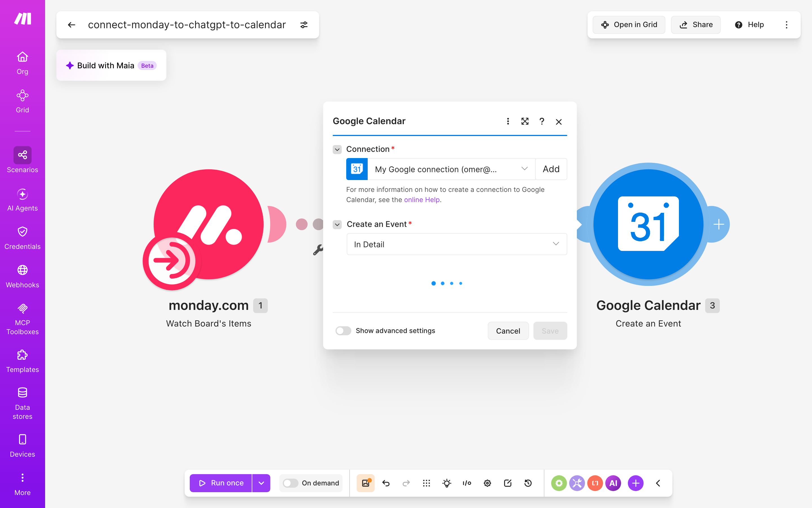Open Templates section

pyautogui.click(x=23, y=361)
